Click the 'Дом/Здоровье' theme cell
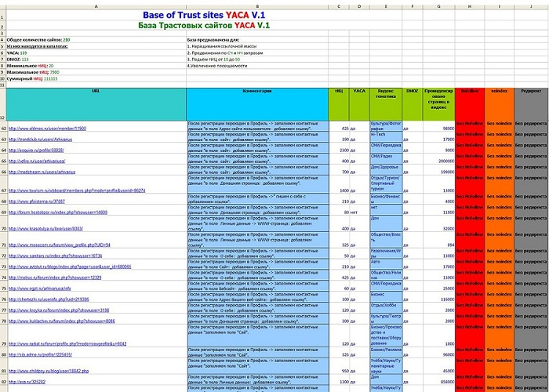The height and width of the screenshot is (392, 549). (x=386, y=169)
